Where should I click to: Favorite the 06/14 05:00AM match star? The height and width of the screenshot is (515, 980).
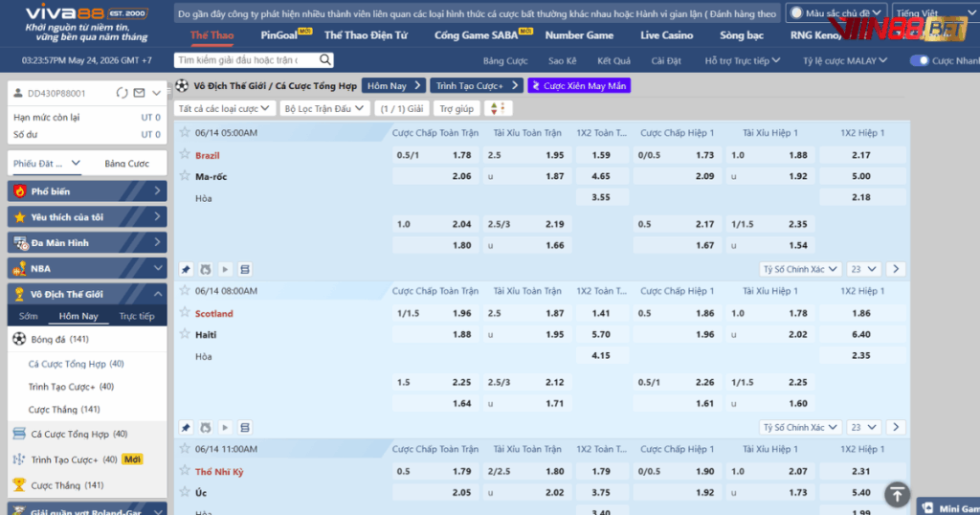pyautogui.click(x=185, y=132)
